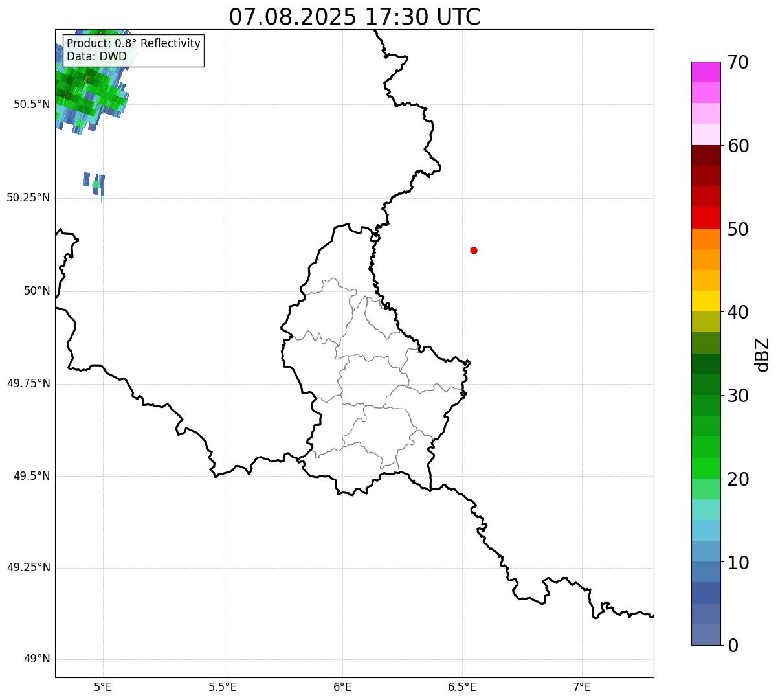Select the Data: DWD label
778x700 pixels.
96,57
